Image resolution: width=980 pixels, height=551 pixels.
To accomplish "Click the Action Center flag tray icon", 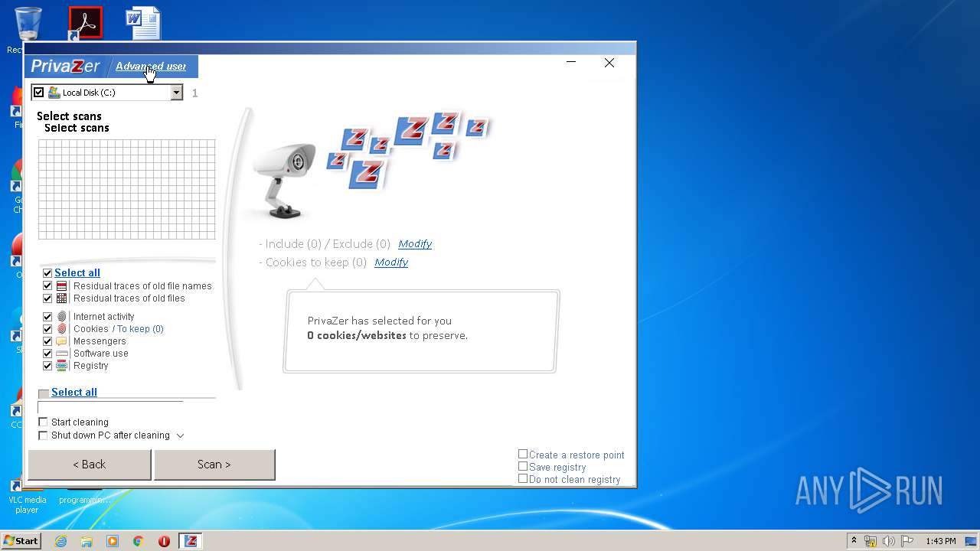I will (907, 541).
